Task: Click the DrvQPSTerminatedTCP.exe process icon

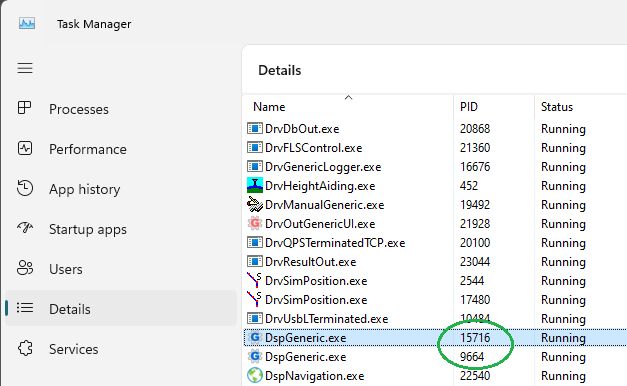Action: 255,242
